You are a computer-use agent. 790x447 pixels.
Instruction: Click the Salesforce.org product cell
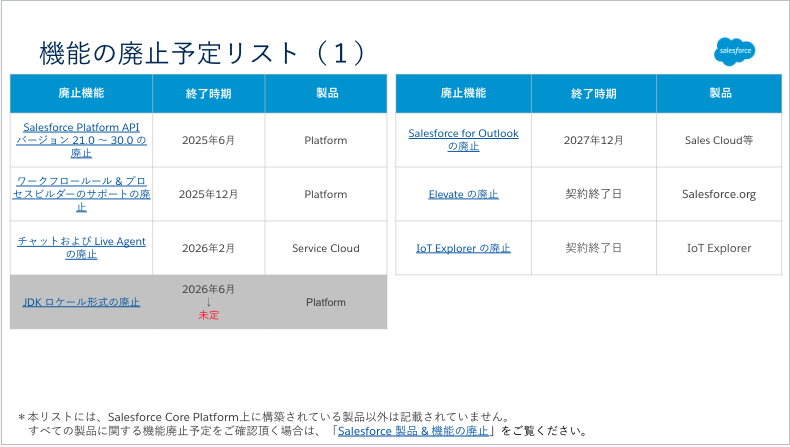tap(718, 194)
